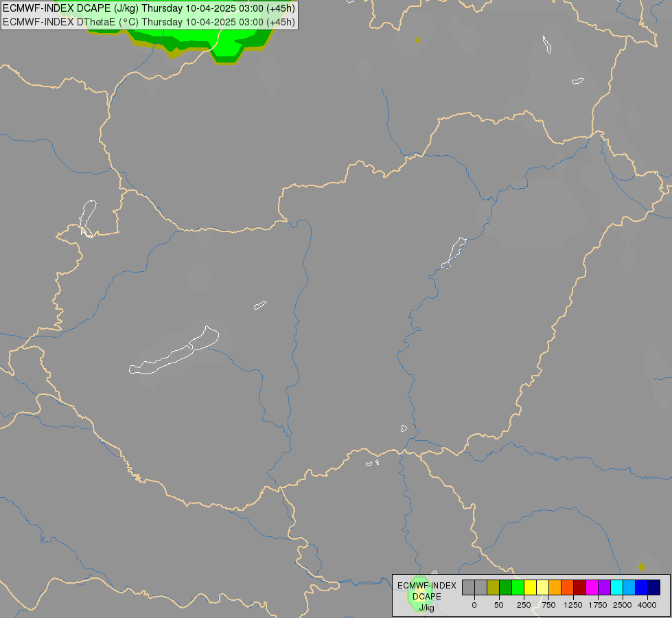Image resolution: width=672 pixels, height=618 pixels.
Task: Click the "J/kg" unit label in the legend
Action: click(426, 608)
